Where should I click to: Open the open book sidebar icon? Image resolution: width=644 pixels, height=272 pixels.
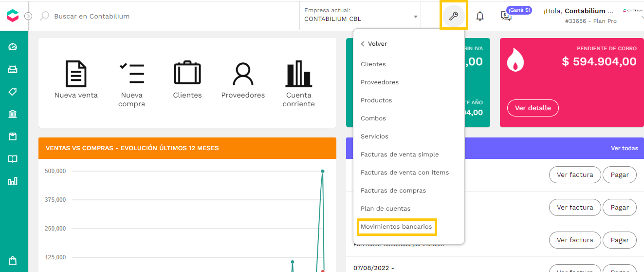click(13, 159)
